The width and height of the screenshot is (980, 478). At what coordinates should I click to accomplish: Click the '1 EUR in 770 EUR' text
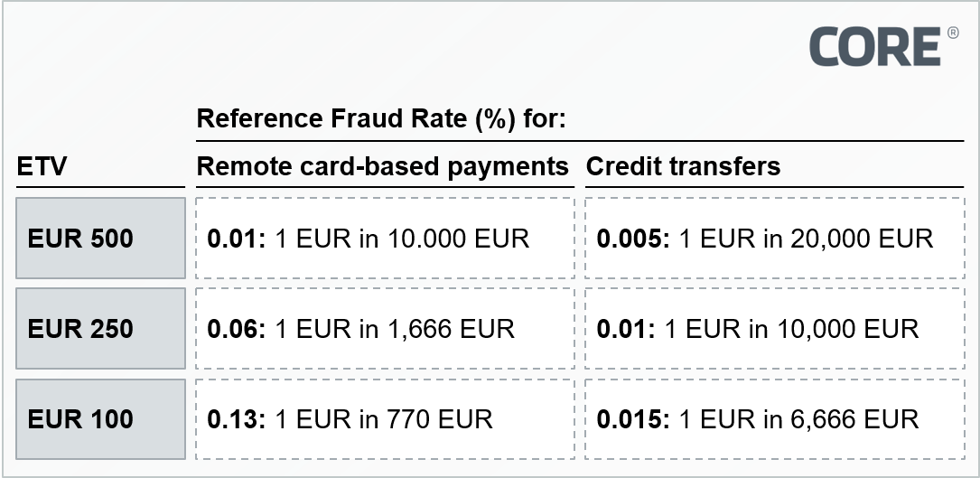point(383,419)
